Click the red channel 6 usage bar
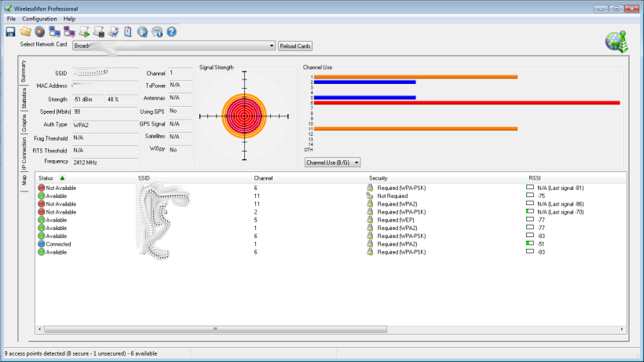 (x=467, y=103)
